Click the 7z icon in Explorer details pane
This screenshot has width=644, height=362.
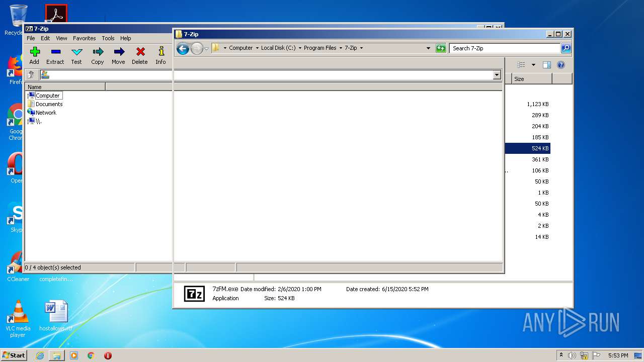tap(194, 293)
